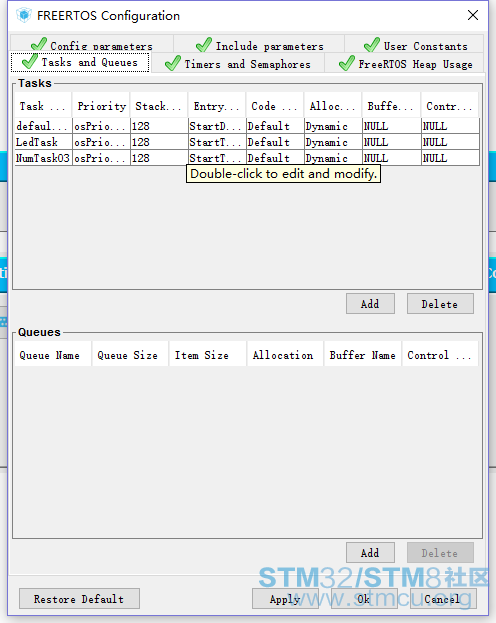Select the NumTask03 row name cell

pos(43,158)
